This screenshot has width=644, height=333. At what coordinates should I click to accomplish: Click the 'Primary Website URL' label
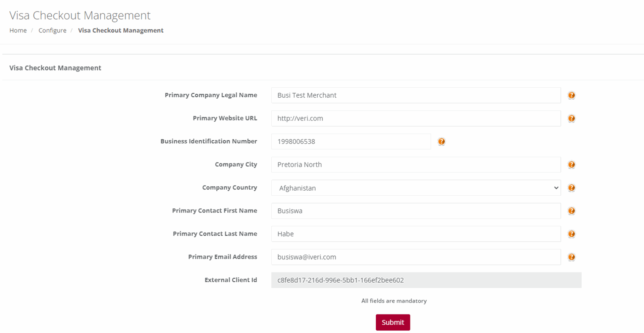[225, 118]
